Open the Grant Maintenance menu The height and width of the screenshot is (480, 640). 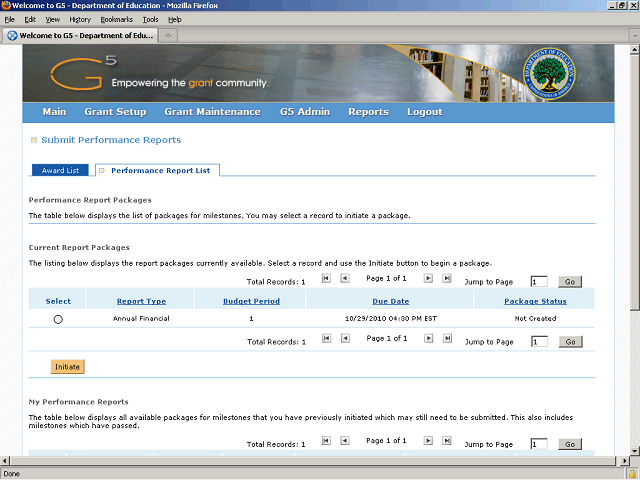(212, 112)
